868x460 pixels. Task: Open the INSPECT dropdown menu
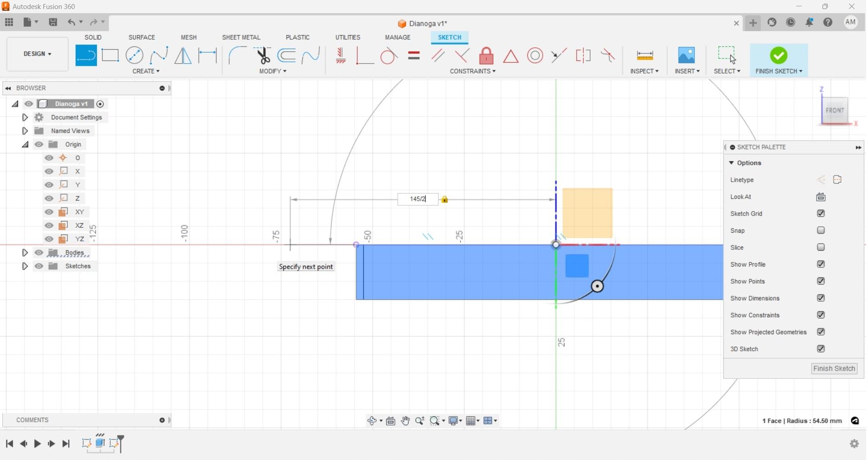pyautogui.click(x=644, y=71)
